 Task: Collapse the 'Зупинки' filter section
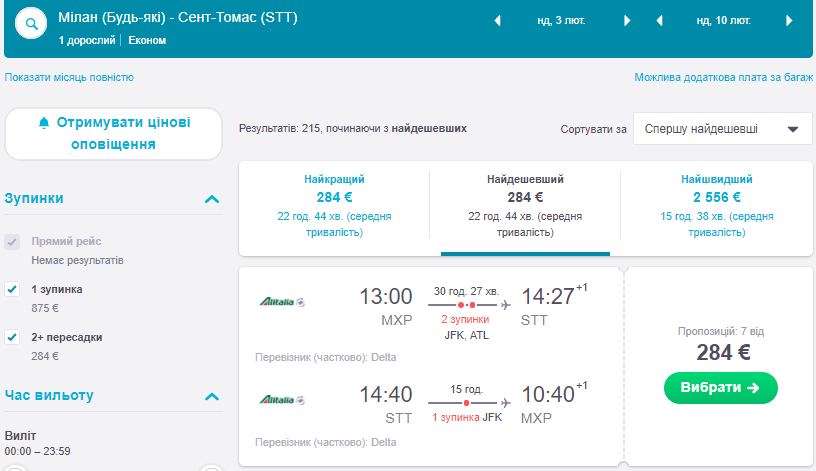211,199
